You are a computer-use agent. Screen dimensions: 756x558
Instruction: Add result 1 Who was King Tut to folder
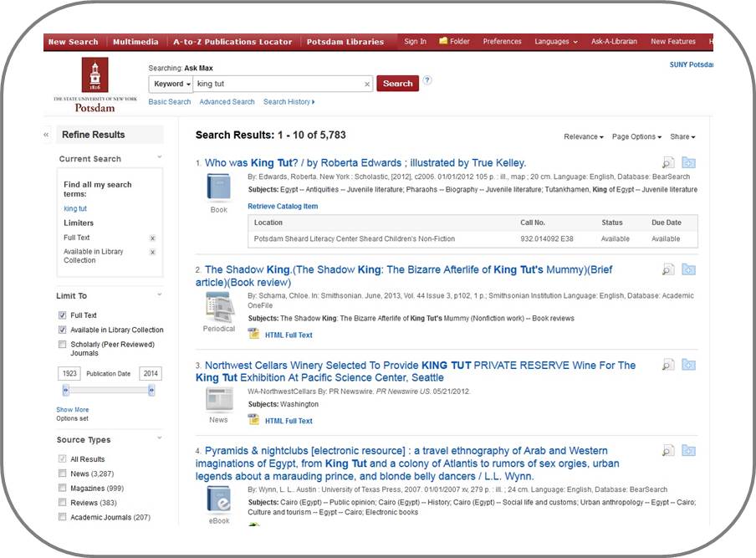coord(688,162)
